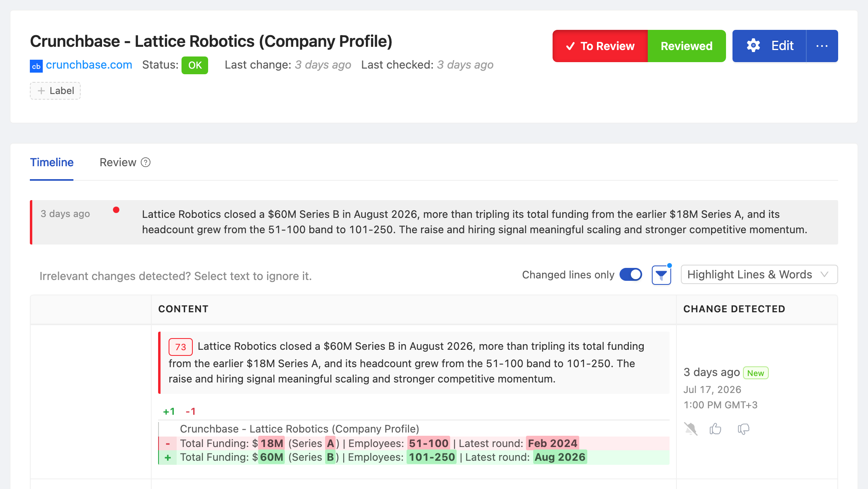Give a thumbs down to this change
This screenshot has height=489, width=868.
point(743,429)
